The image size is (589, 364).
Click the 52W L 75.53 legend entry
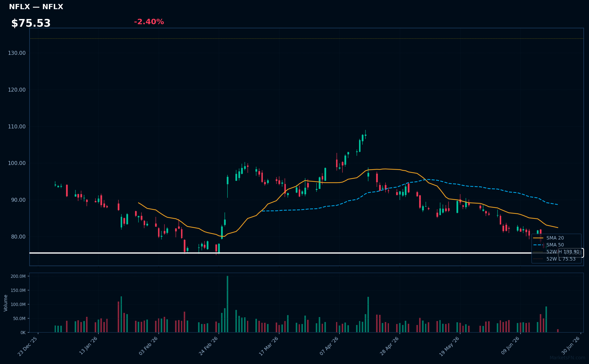coord(554,259)
